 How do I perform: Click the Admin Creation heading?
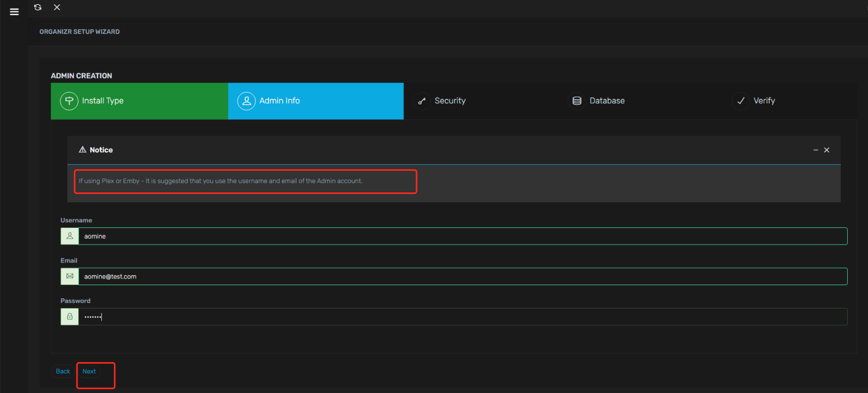(x=82, y=75)
